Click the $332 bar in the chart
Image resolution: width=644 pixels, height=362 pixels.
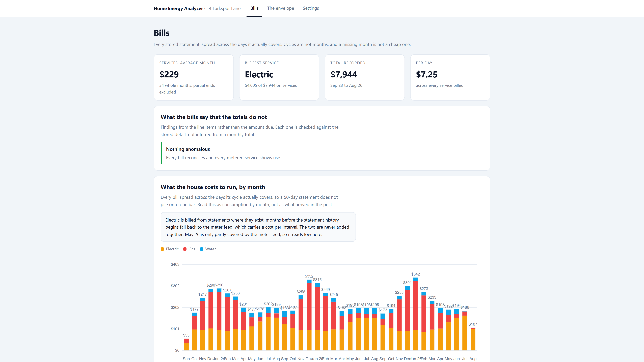click(x=309, y=315)
